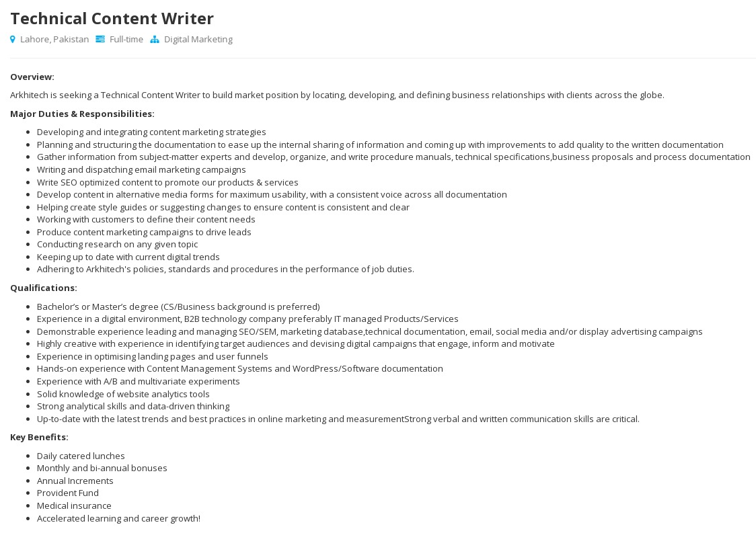This screenshot has width=756, height=533.
Task: Select the Lahore, Pakistan location text
Action: click(54, 40)
